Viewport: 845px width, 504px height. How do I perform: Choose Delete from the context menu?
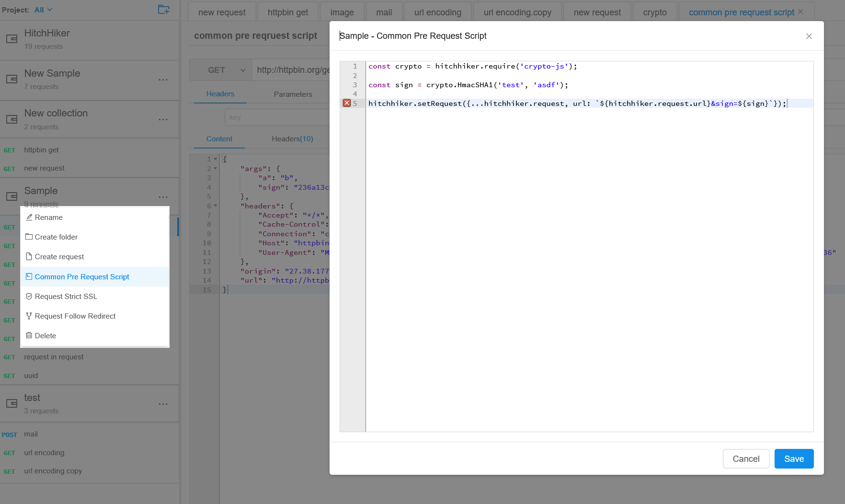click(94, 336)
